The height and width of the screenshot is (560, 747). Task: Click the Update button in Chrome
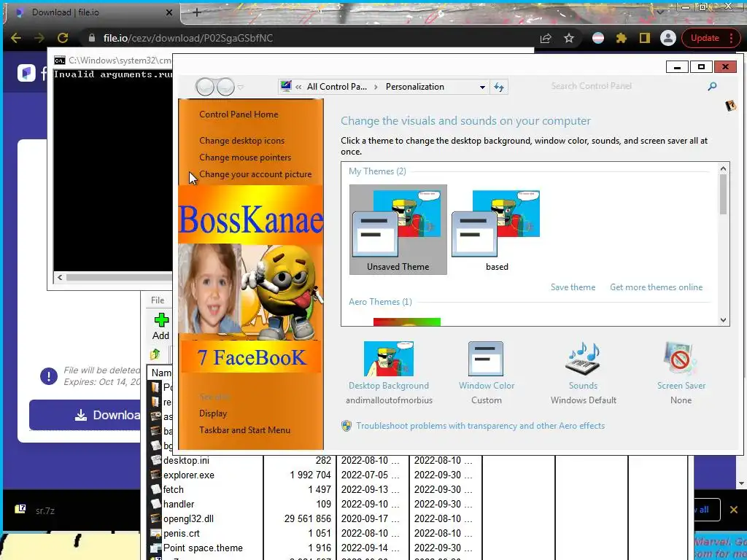tap(705, 38)
